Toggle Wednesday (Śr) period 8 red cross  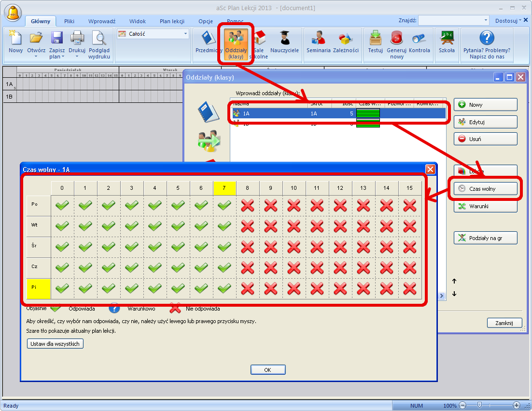tap(248, 247)
